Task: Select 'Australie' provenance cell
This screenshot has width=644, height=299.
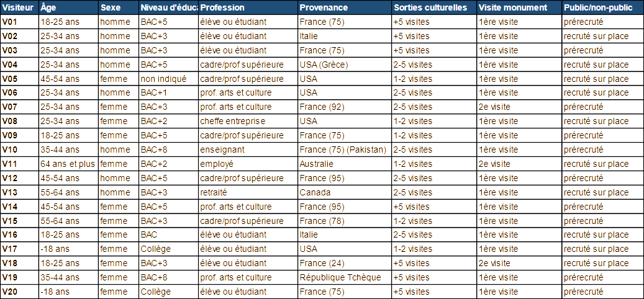Action: (x=345, y=164)
